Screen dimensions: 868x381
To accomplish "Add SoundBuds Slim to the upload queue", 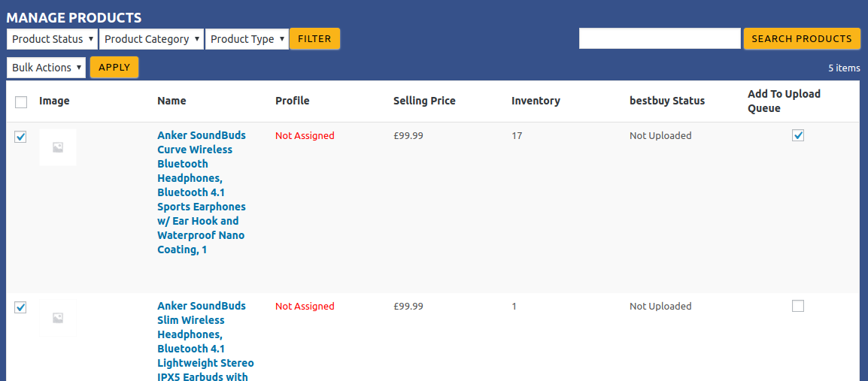I will 798,306.
